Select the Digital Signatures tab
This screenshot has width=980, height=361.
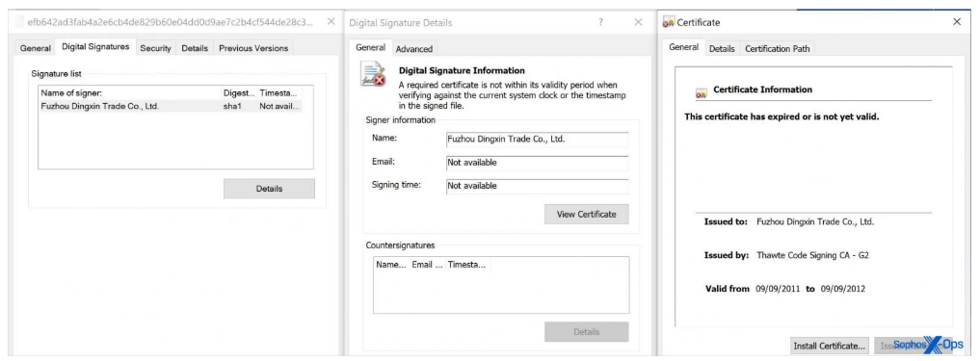(x=95, y=47)
